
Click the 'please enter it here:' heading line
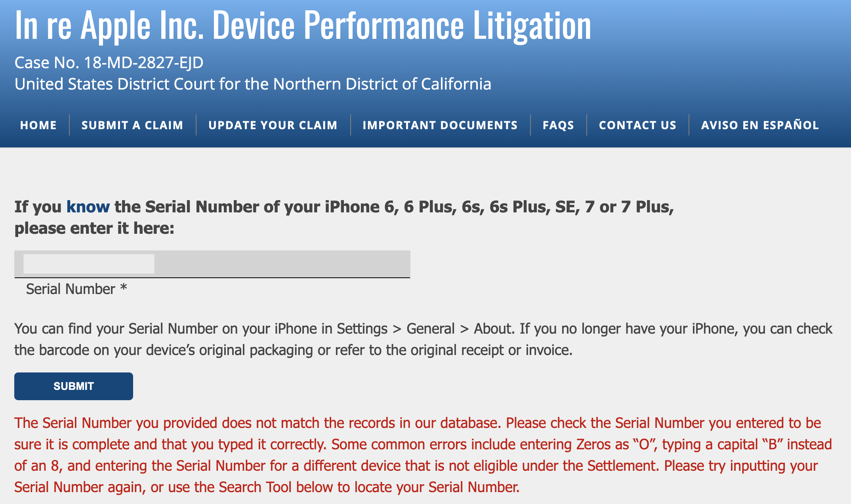coord(94,228)
